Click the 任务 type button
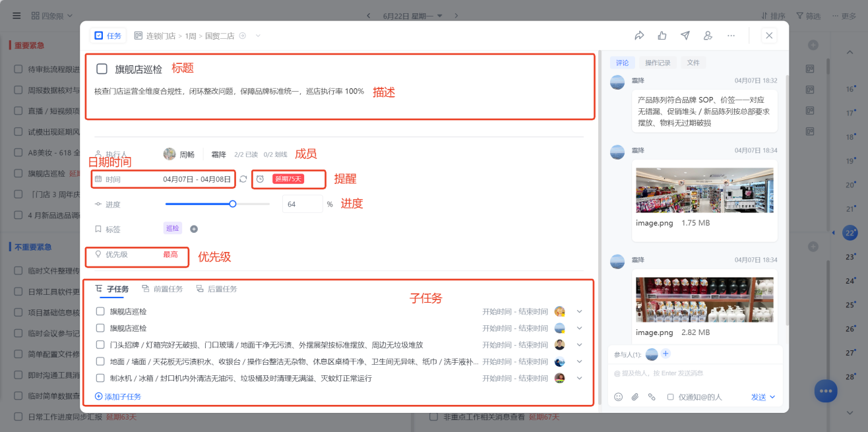The width and height of the screenshot is (868, 432). click(x=108, y=36)
